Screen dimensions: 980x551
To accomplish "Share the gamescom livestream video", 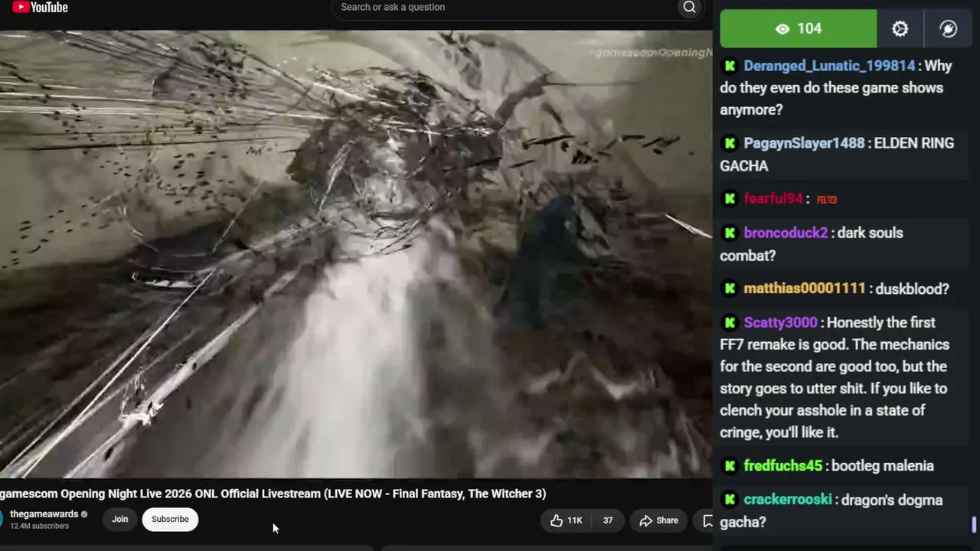I will 659,520.
